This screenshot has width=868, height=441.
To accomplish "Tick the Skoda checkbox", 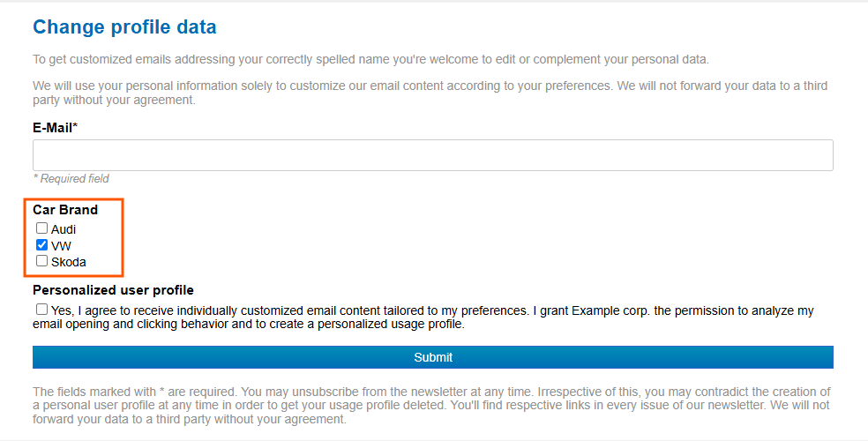I will coord(42,261).
